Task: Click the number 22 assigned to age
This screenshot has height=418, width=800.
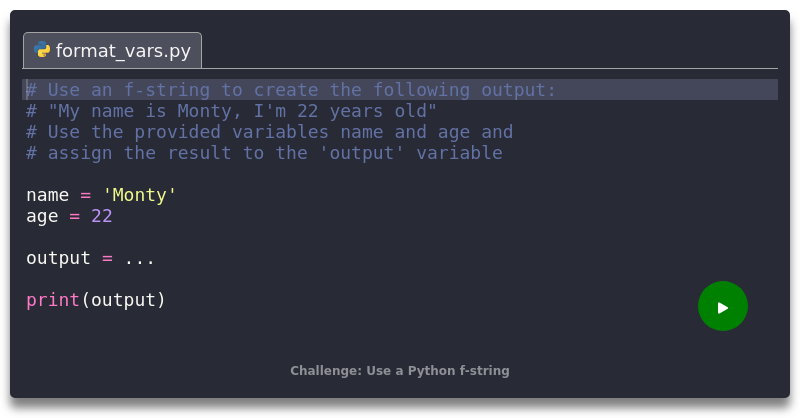Action: point(101,216)
